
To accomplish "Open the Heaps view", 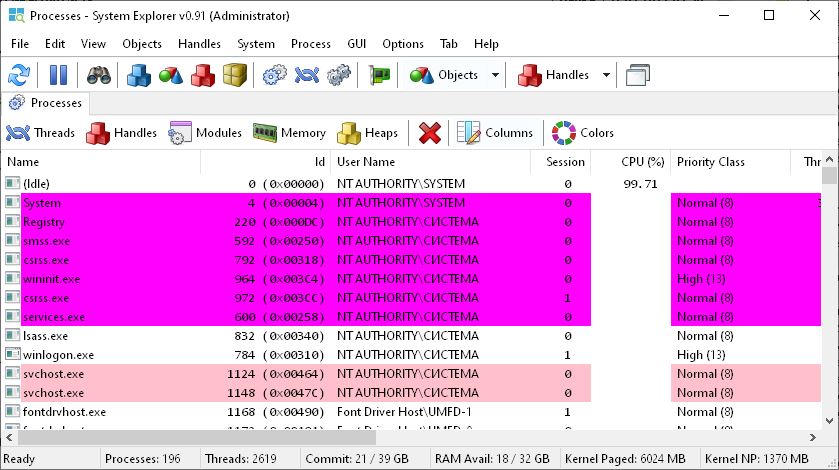I will [x=367, y=133].
